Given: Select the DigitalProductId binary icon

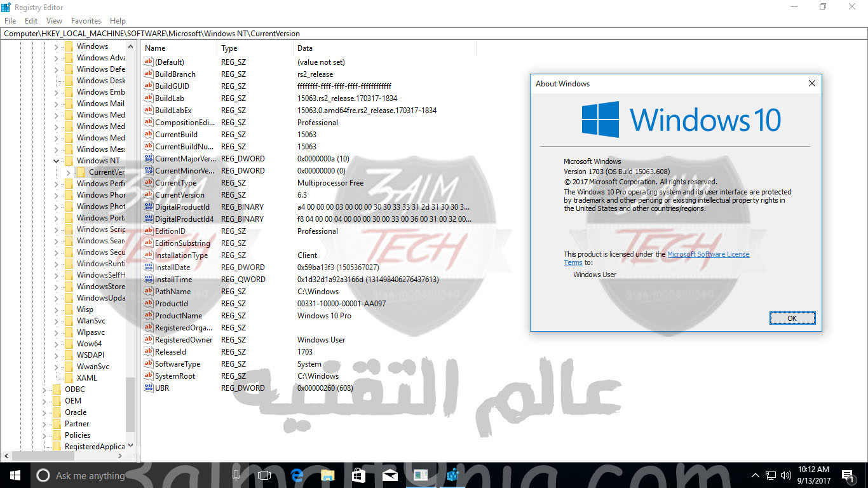Looking at the screenshot, I should pyautogui.click(x=149, y=207).
